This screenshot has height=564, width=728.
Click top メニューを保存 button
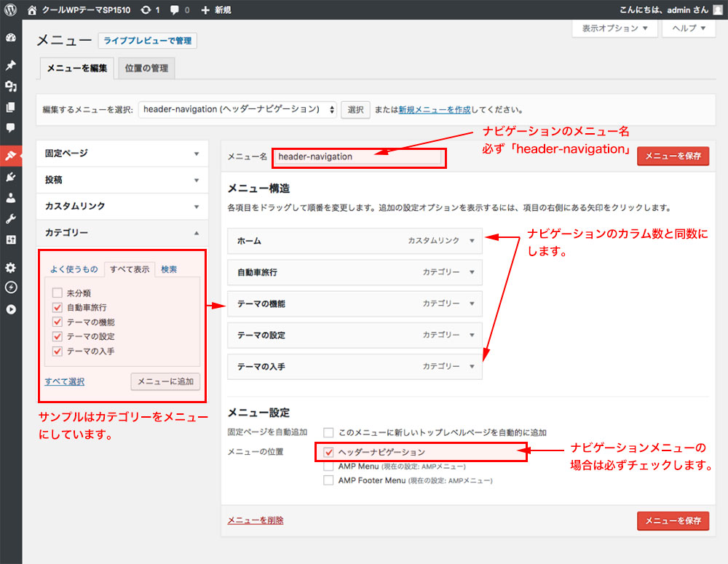(x=673, y=156)
